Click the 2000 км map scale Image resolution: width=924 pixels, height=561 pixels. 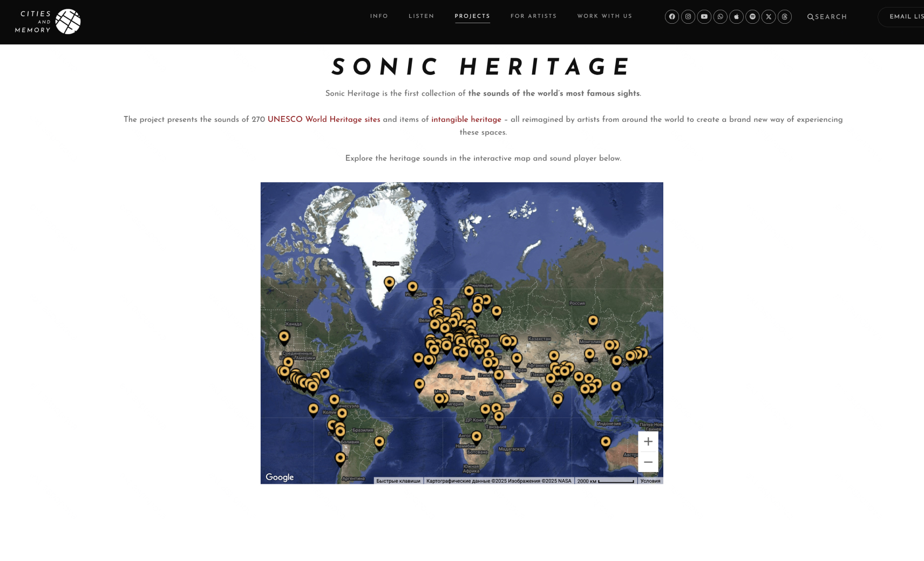click(606, 481)
